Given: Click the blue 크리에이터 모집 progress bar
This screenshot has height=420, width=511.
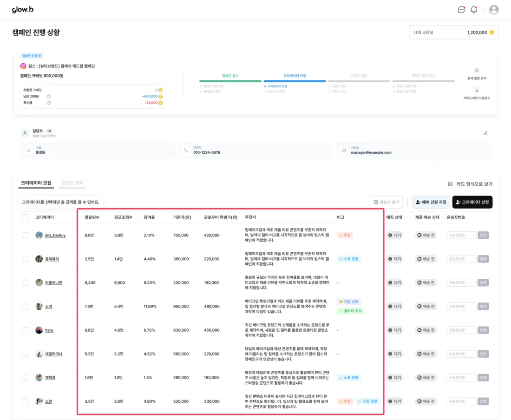Looking at the screenshot, I should (x=295, y=81).
